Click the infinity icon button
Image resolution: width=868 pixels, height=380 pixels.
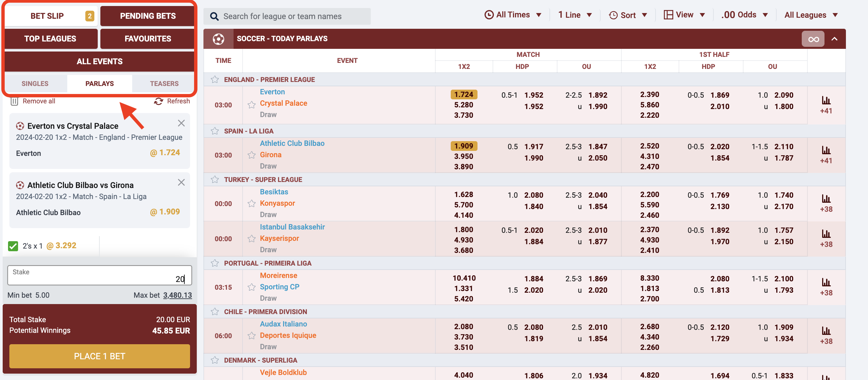coord(813,39)
